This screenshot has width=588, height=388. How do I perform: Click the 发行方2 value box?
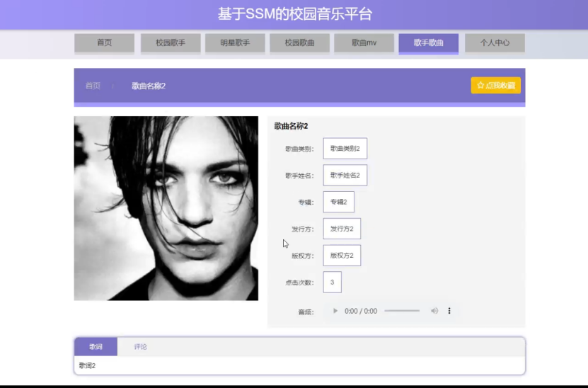pyautogui.click(x=342, y=229)
